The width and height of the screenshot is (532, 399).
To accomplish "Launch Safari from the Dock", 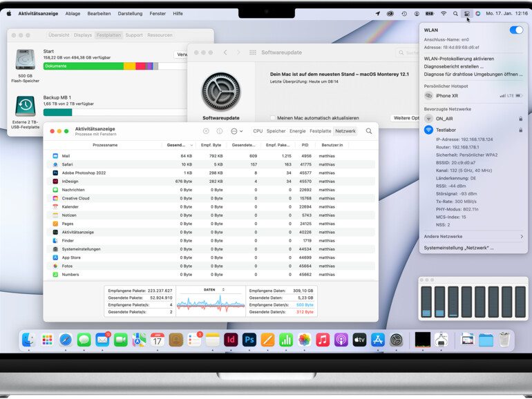I will pos(66,340).
